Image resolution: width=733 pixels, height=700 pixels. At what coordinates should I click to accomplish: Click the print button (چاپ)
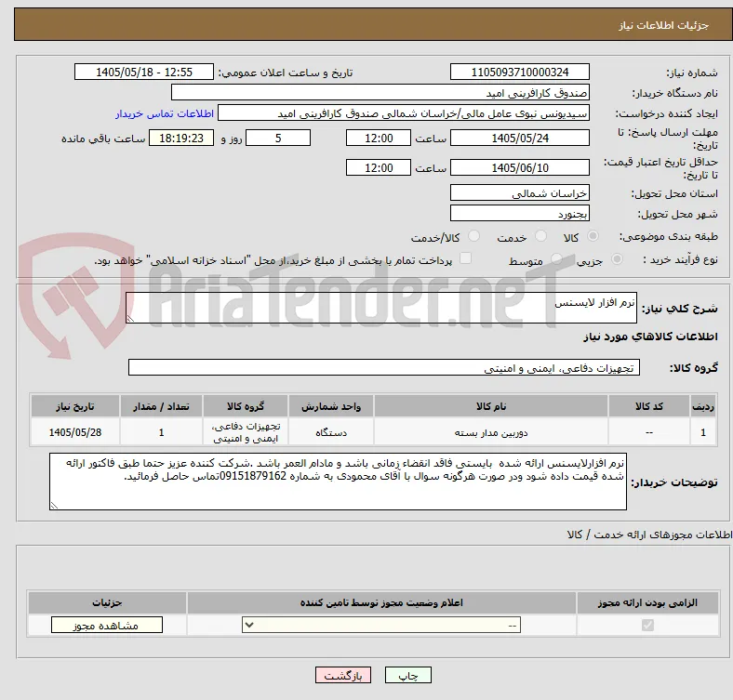coord(407,675)
